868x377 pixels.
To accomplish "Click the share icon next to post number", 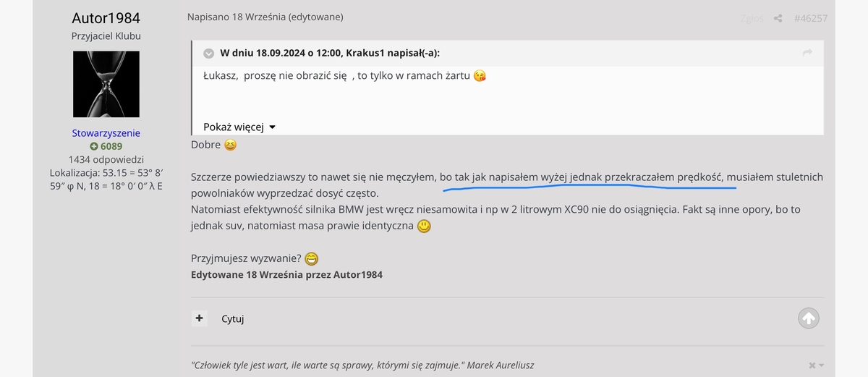I will (778, 18).
